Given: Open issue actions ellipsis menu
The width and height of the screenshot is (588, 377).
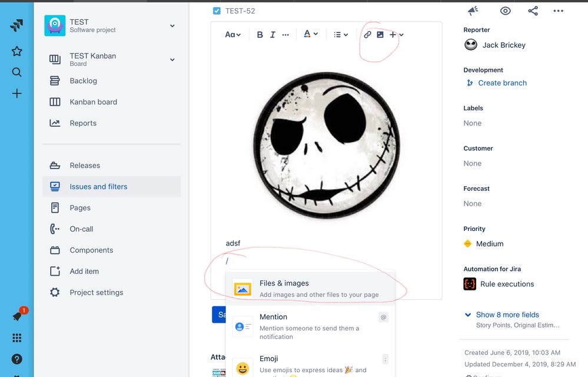Looking at the screenshot, I should (558, 11).
